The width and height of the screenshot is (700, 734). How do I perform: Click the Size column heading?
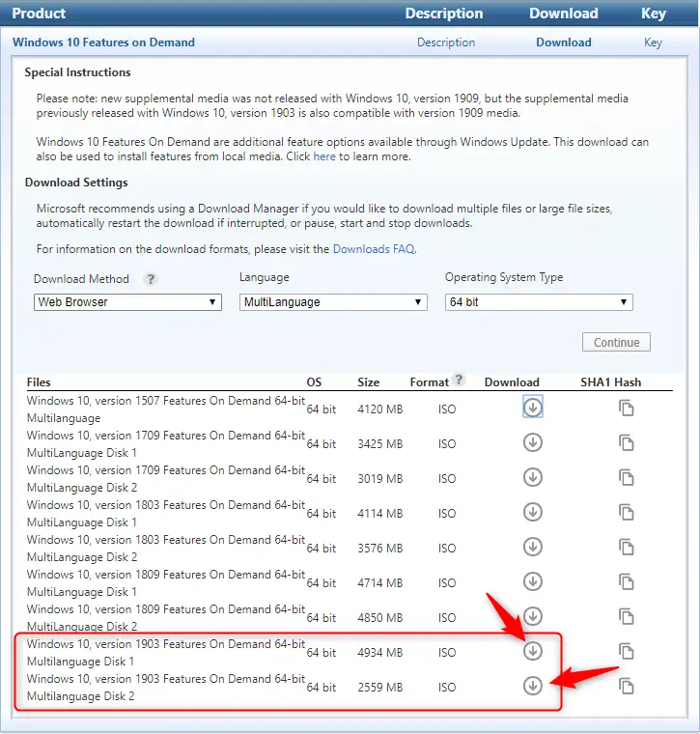click(368, 382)
